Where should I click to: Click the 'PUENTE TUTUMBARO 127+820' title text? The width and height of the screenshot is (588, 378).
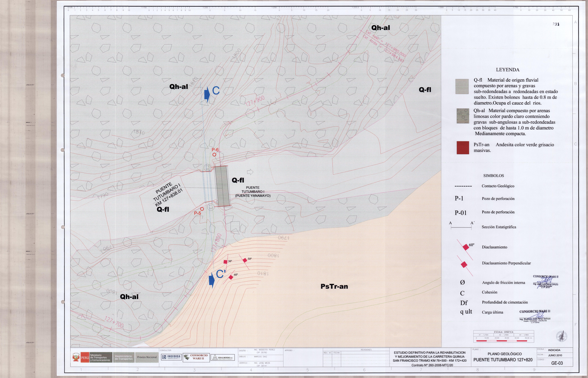[503, 360]
